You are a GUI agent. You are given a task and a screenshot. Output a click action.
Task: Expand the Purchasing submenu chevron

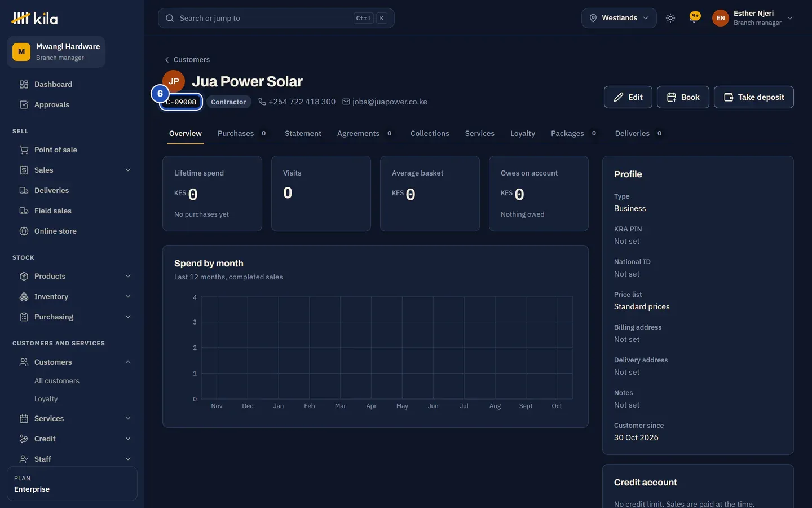pyautogui.click(x=128, y=317)
